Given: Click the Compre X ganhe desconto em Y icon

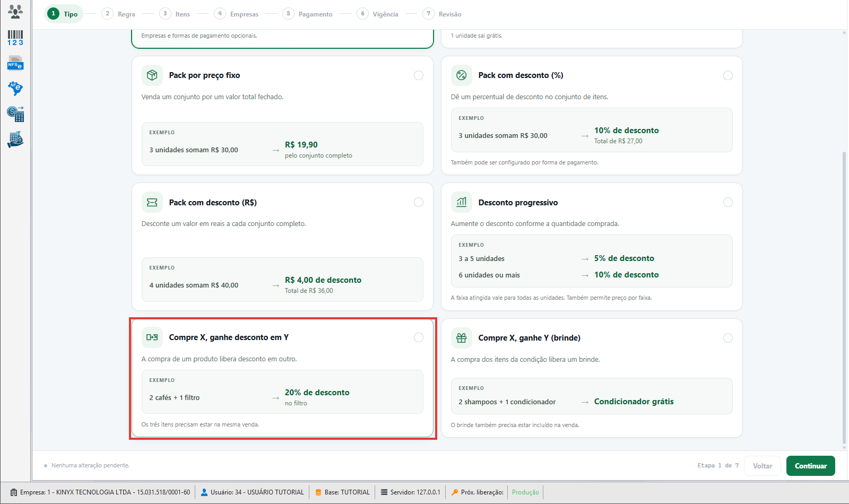Looking at the screenshot, I should click(x=152, y=337).
